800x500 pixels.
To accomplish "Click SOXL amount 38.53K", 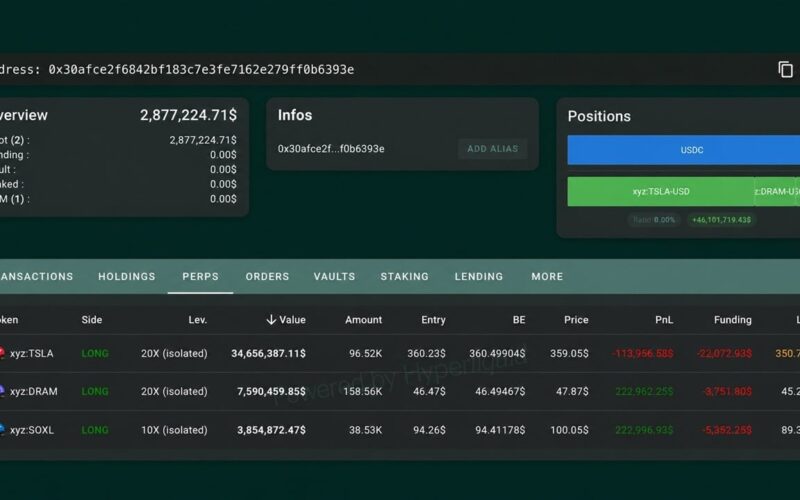I will 365,430.
